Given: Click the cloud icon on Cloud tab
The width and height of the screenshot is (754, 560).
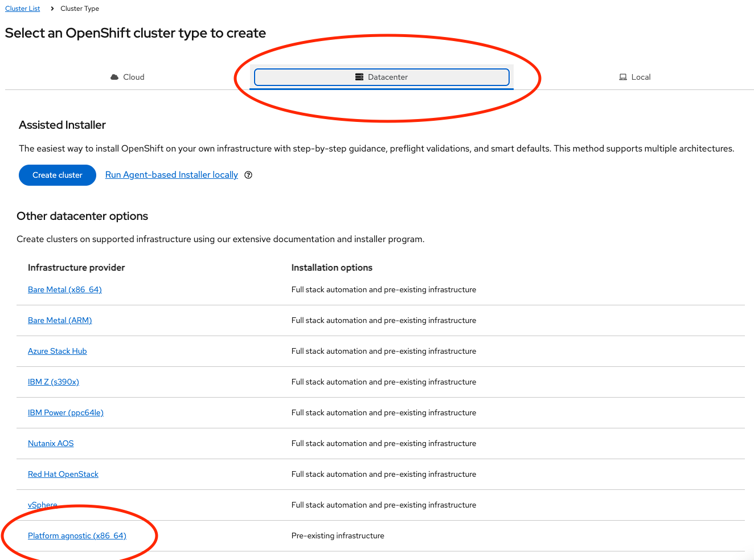Looking at the screenshot, I should pos(114,77).
